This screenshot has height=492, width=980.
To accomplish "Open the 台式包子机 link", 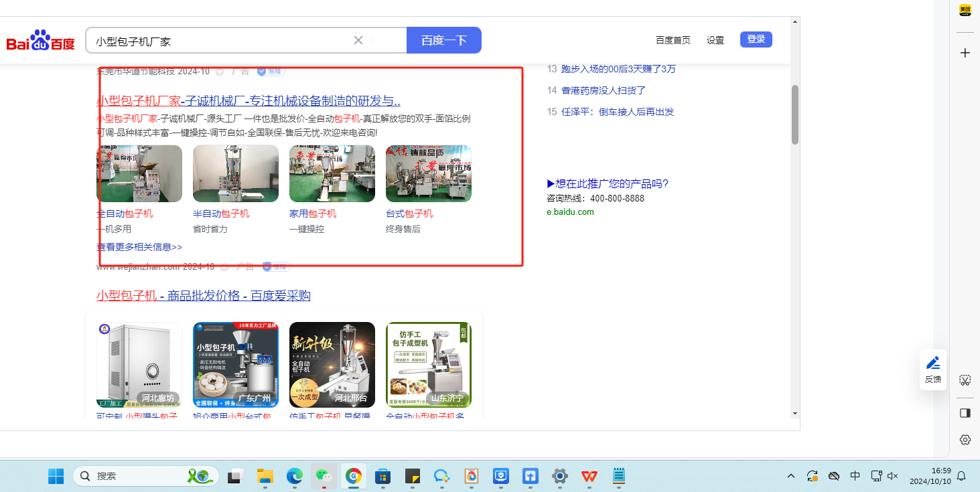I will (x=409, y=214).
